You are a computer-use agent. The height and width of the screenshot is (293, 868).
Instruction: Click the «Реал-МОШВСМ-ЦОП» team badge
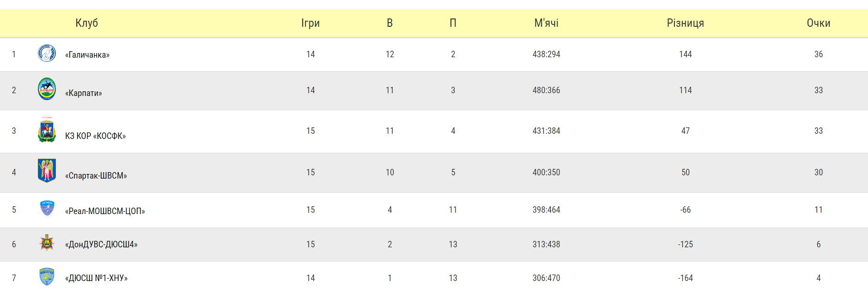[x=47, y=208]
